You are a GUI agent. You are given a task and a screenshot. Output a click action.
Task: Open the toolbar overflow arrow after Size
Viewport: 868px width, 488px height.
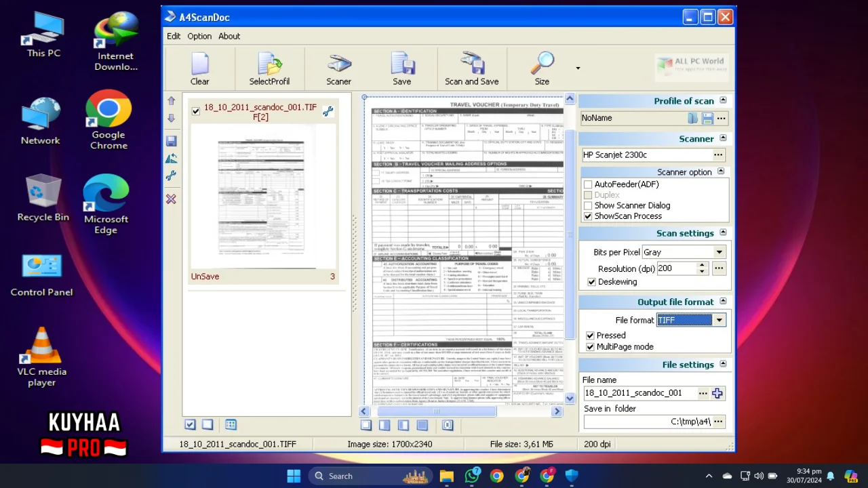coord(578,68)
